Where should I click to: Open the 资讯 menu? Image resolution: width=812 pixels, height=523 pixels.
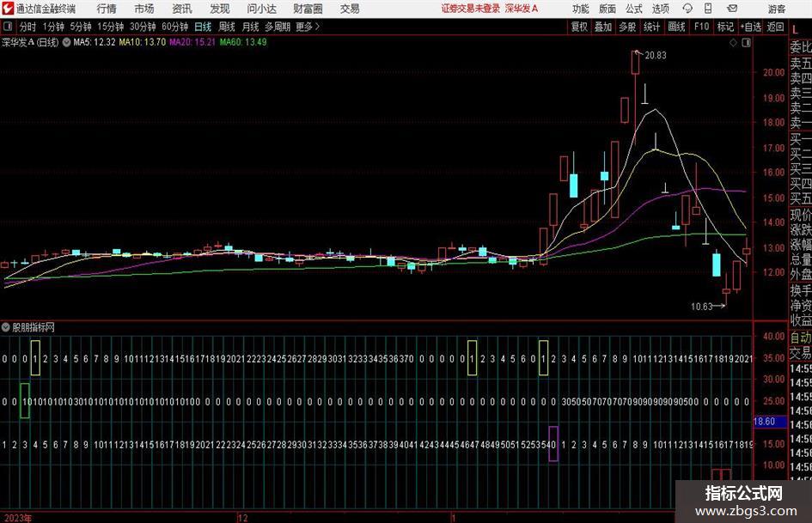[x=182, y=9]
